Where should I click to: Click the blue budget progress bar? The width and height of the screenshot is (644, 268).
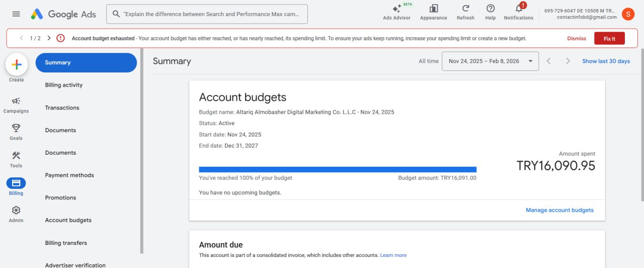[x=338, y=169]
